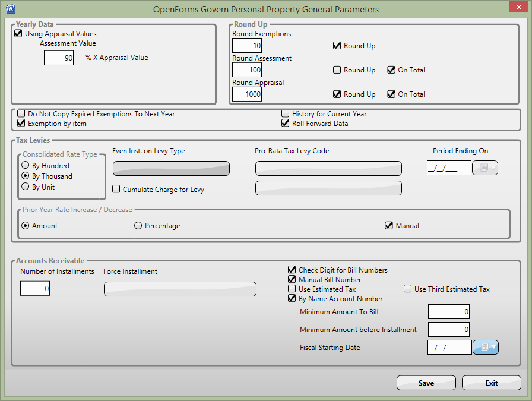Enable Use Third Estimated Tax checkbox
This screenshot has height=401, width=532.
point(408,289)
